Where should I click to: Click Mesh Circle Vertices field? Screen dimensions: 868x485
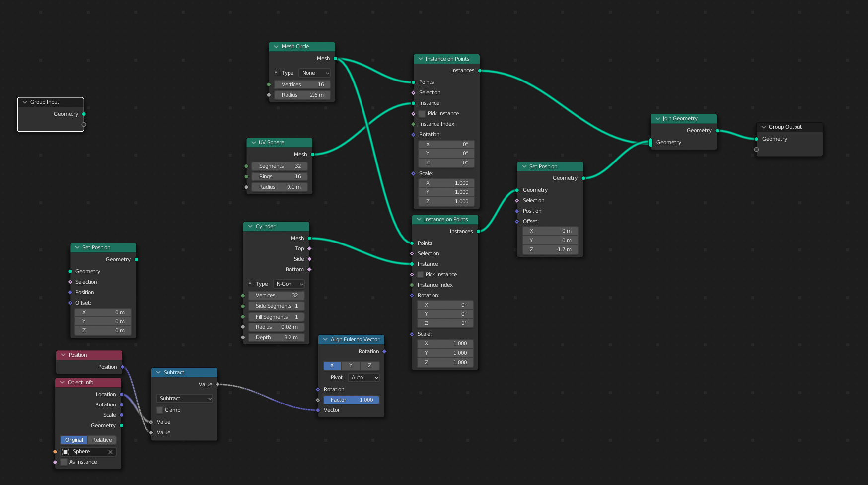pos(302,85)
